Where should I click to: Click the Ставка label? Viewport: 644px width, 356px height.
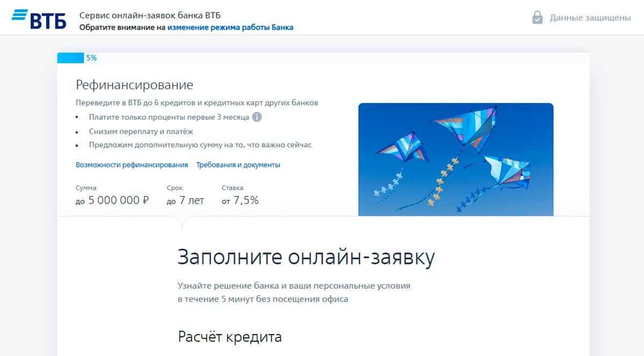point(232,188)
